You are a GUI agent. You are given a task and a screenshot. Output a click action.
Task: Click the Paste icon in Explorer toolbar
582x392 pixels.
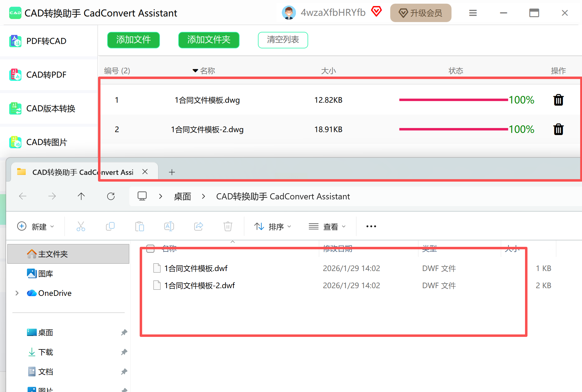click(140, 226)
